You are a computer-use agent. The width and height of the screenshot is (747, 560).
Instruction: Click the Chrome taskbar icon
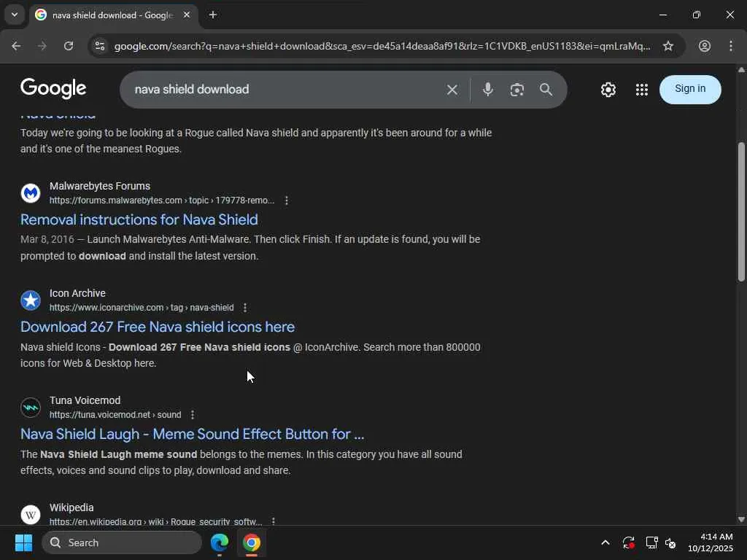pos(252,542)
